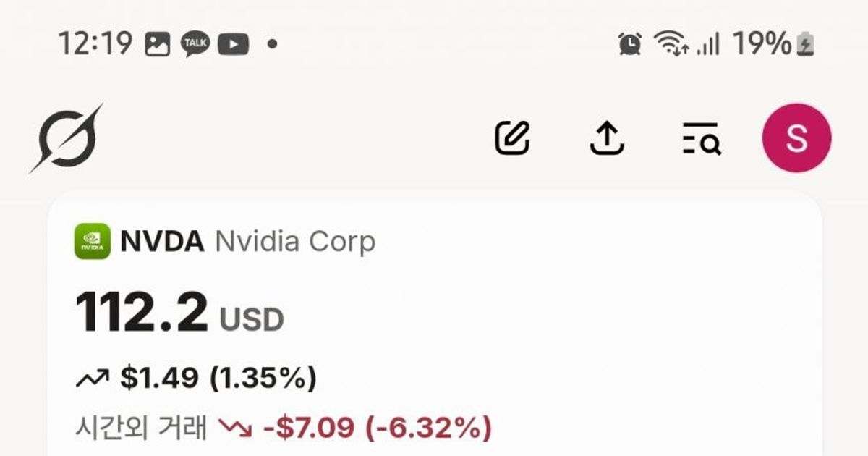868x456 pixels.
Task: Click the upward trend arrow icon
Action: (x=92, y=377)
